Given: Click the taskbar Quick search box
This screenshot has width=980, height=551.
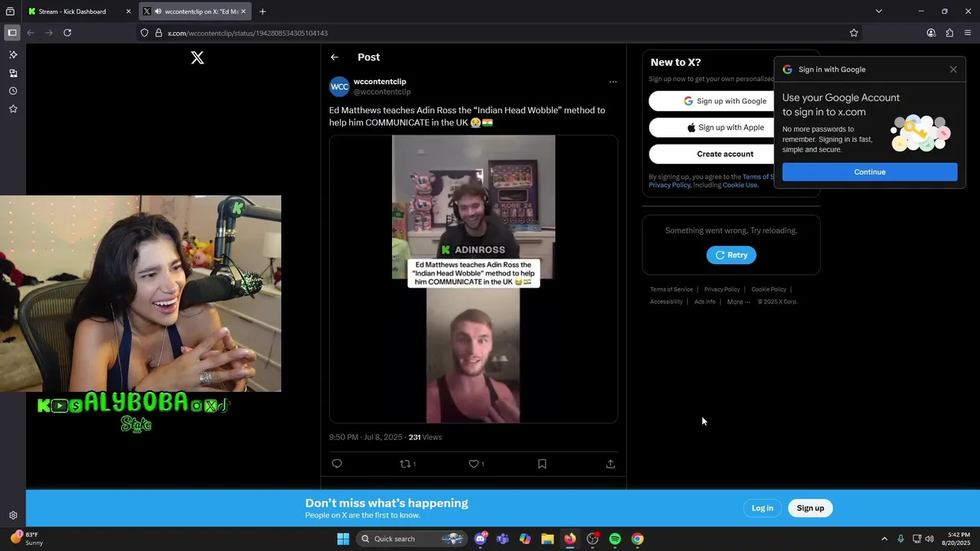Looking at the screenshot, I should click(411, 539).
